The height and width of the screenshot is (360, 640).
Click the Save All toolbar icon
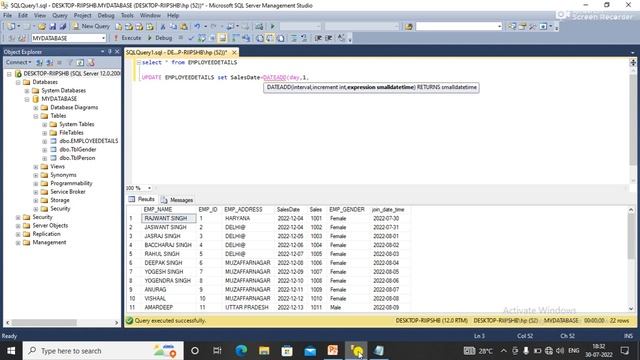[63, 27]
